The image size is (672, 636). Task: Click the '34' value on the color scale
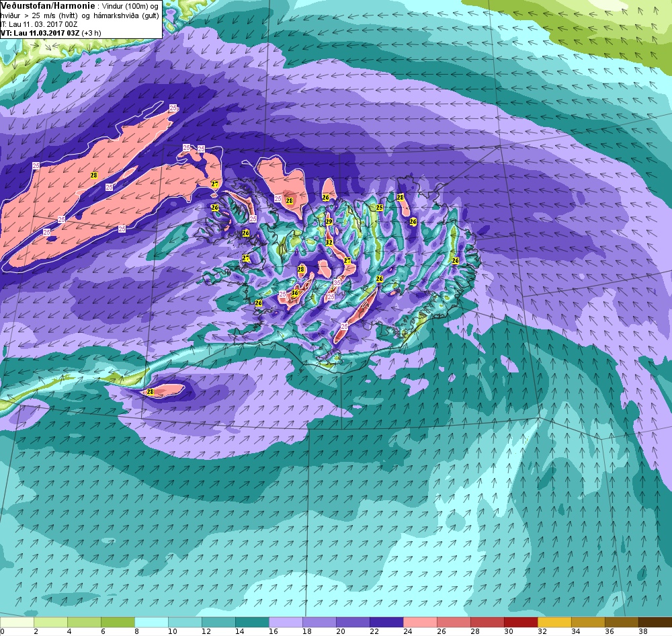tap(576, 631)
